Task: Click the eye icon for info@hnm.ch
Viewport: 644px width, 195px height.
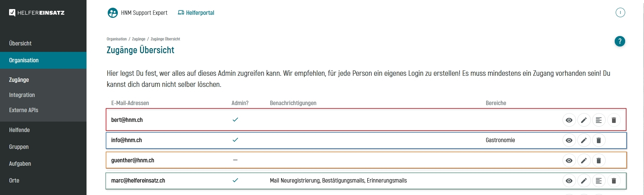Action: (569, 140)
